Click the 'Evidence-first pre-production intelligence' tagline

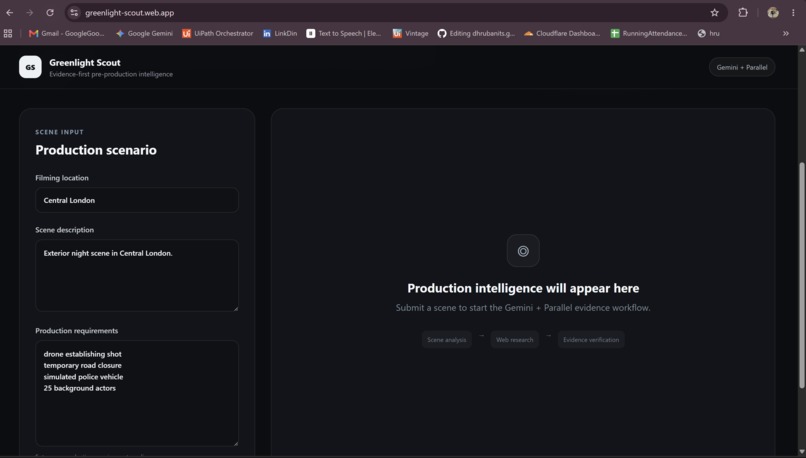[111, 75]
